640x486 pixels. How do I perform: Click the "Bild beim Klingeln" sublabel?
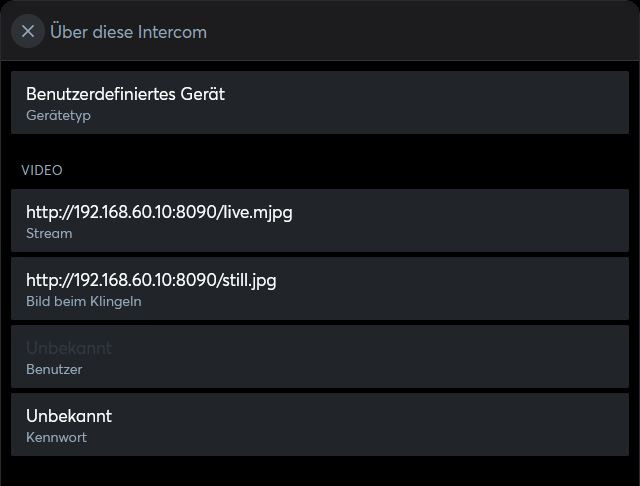84,302
